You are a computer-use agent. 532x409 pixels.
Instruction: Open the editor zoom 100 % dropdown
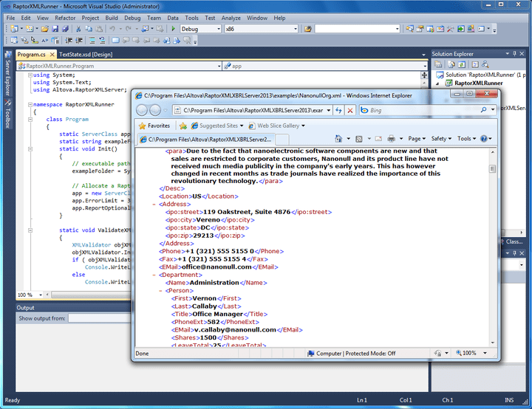coord(41,295)
